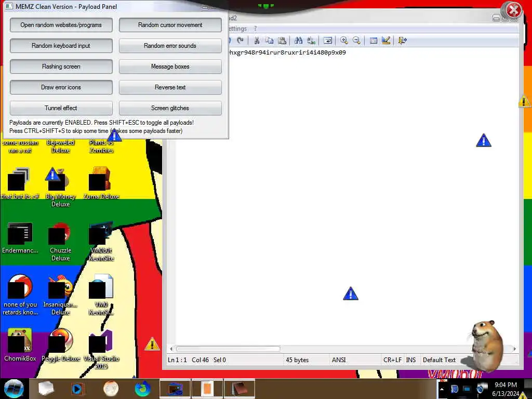Click the 'ANSI' encoding status entry
Image resolution: width=532 pixels, height=399 pixels.
[x=339, y=360]
